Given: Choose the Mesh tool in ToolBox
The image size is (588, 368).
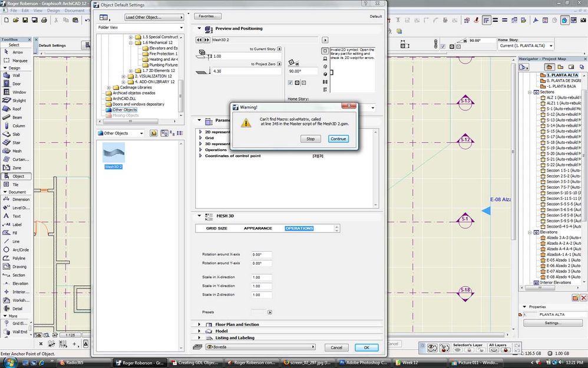Looking at the screenshot, I should pyautogui.click(x=16, y=151).
